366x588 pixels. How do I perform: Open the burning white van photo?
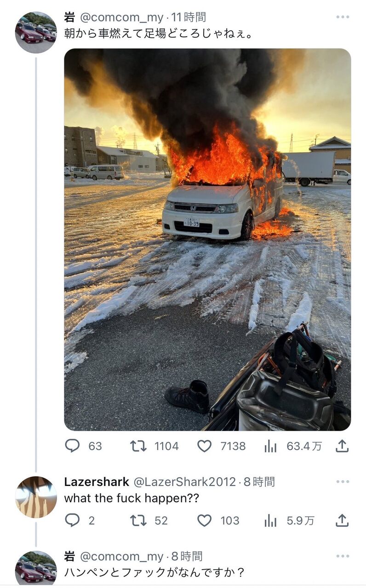(207, 239)
